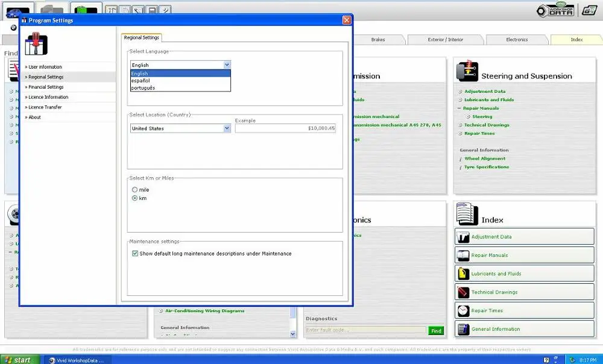Switch to the Brakes tab
Image resolution: width=603 pixels, height=364 pixels.
[377, 40]
